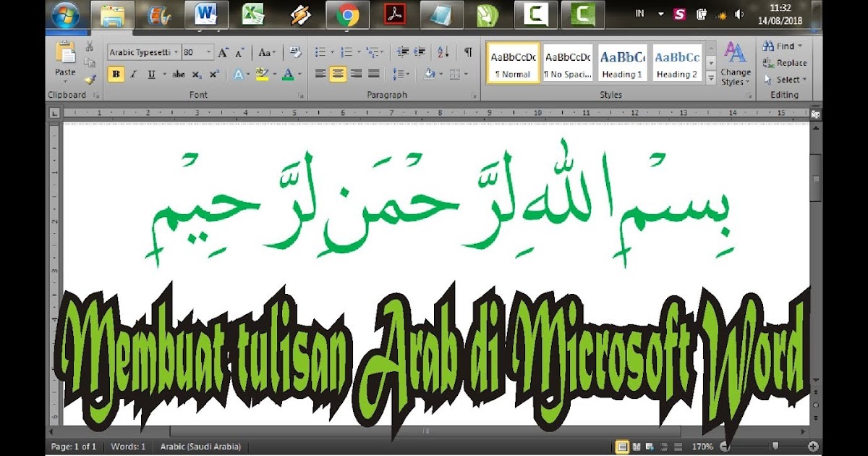This screenshot has height=456, width=868.
Task: Apply the green font color A
Action: point(288,74)
